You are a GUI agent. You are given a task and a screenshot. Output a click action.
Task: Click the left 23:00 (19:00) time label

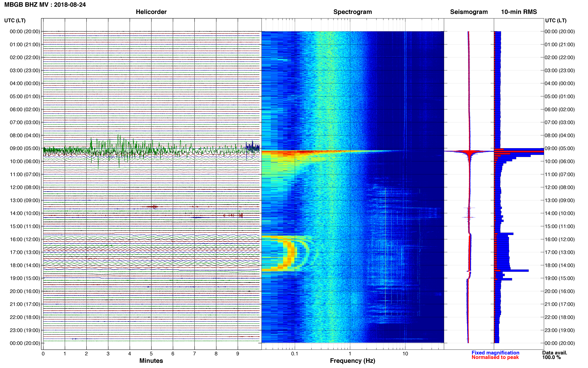25,330
